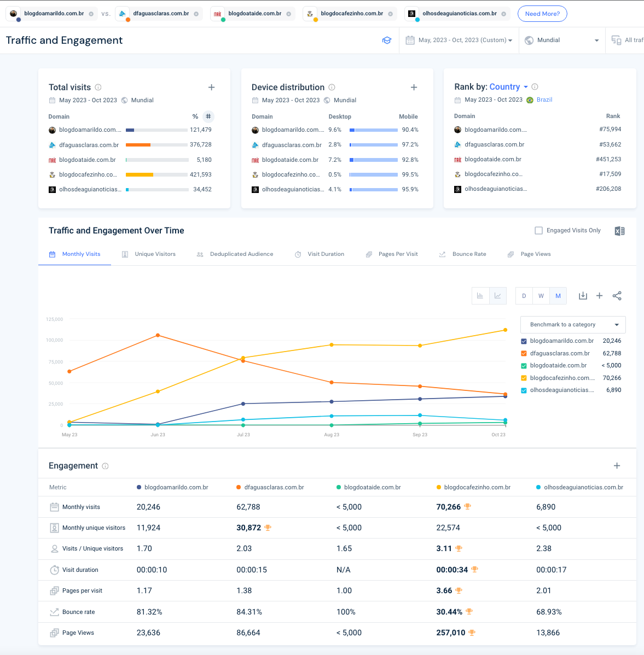
Task: Click the plus icon on Total visits
Action: 212,87
